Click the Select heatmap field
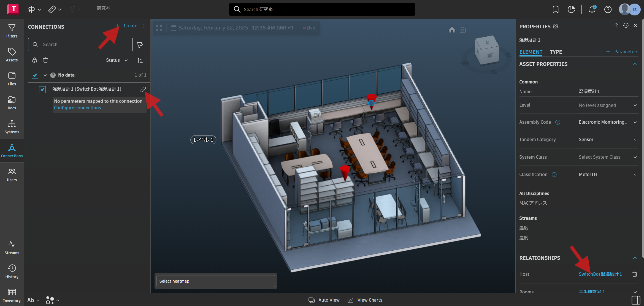Screen dimensions: 644x306 coord(216,281)
